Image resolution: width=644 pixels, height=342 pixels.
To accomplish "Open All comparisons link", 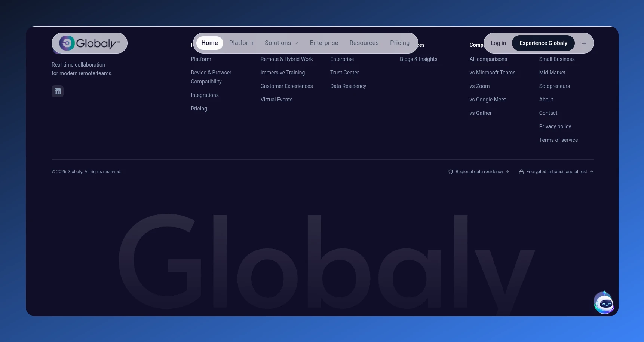I will [x=488, y=59].
